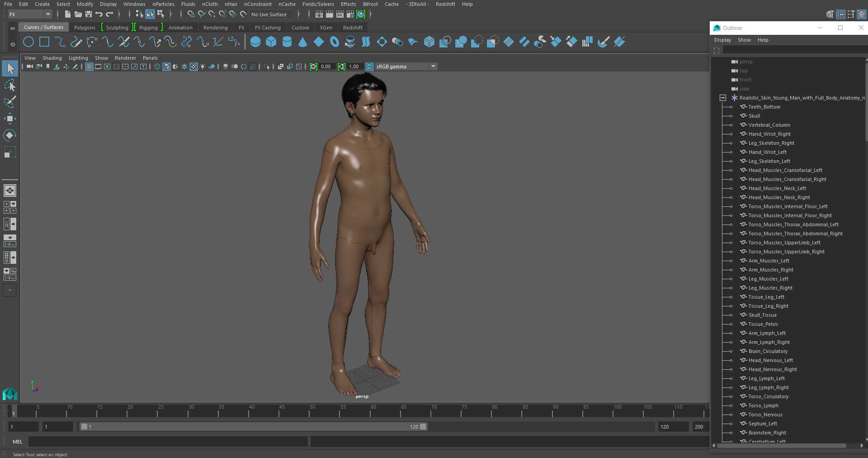The width and height of the screenshot is (868, 458).
Task: Click the IPR render icon
Action: (x=340, y=14)
